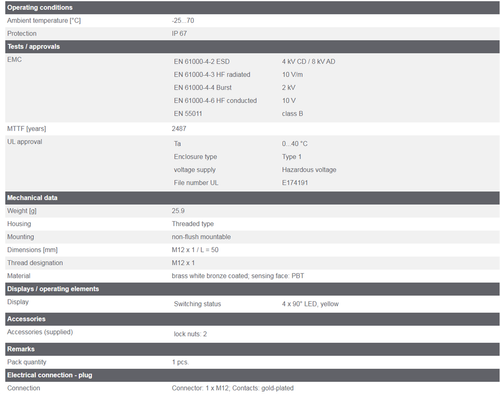This screenshot has width=500, height=394.
Task: Click the 0...40 °C value
Action: [x=295, y=144]
